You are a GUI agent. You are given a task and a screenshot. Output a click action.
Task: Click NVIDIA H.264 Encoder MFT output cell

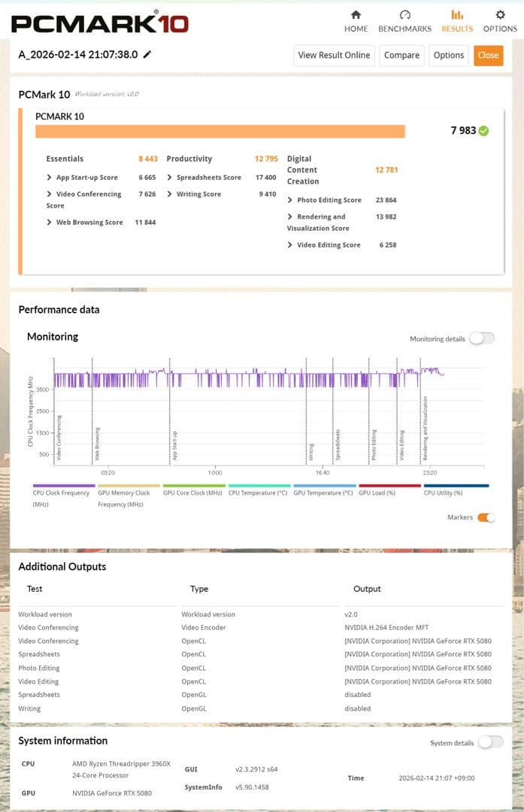pos(386,627)
